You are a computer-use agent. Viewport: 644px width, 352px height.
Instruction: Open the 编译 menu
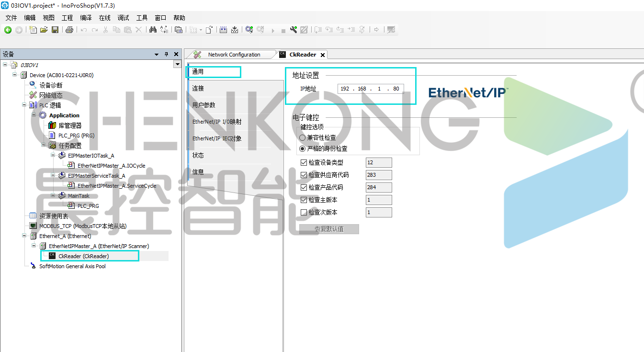tap(86, 18)
